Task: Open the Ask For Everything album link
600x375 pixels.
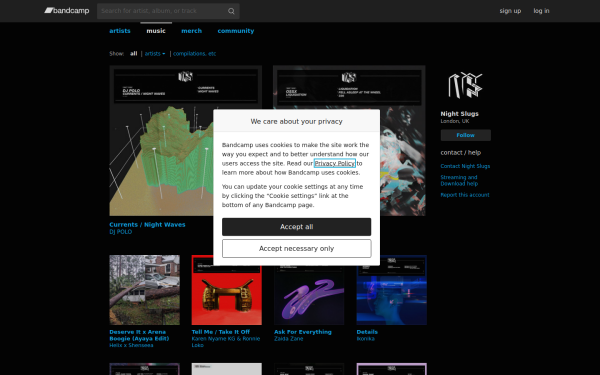Action: coord(303,332)
